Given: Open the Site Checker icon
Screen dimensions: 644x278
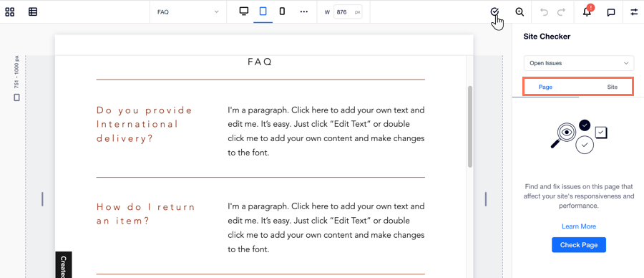Looking at the screenshot, I should 495,11.
